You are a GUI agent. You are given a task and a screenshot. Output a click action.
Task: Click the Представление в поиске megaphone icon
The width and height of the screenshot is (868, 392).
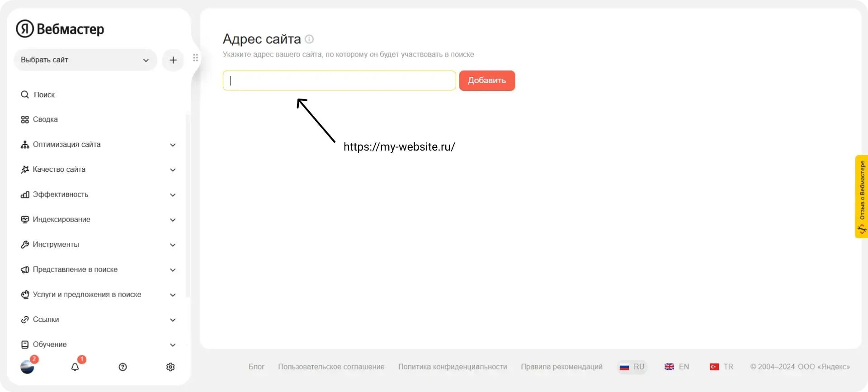[x=25, y=269]
